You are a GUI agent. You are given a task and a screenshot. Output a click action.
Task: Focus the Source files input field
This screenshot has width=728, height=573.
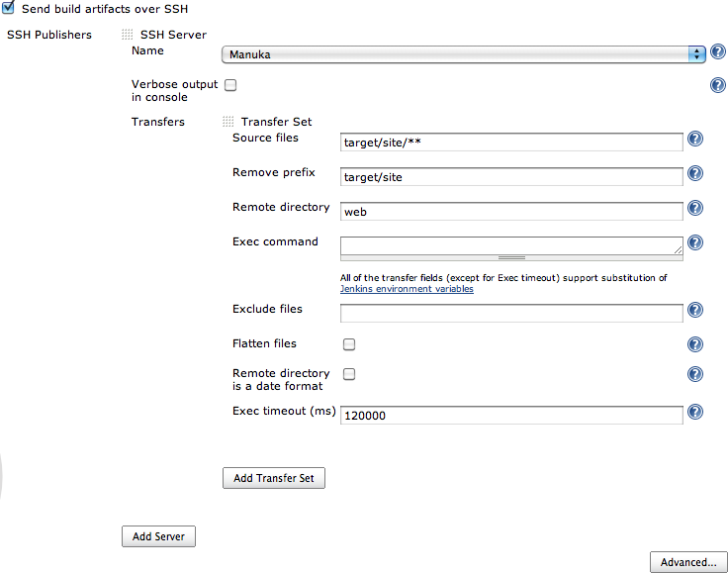[x=511, y=143]
